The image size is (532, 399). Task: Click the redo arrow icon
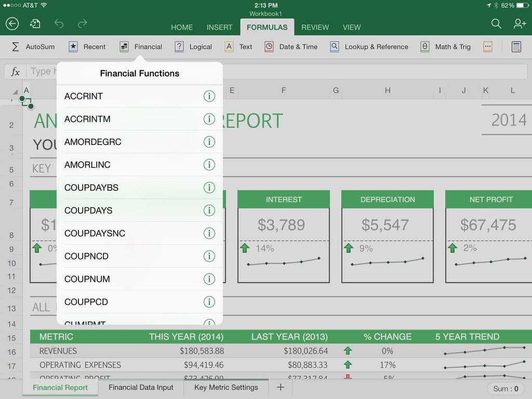(x=82, y=24)
